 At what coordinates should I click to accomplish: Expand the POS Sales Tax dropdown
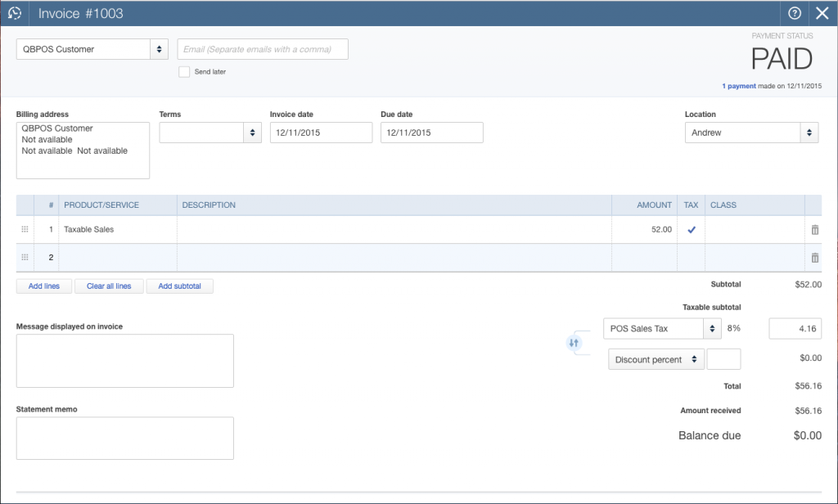coord(712,329)
